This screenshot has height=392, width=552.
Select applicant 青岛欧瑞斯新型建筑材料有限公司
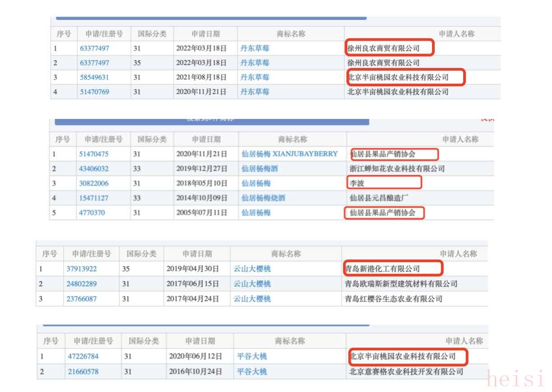pos(401,284)
